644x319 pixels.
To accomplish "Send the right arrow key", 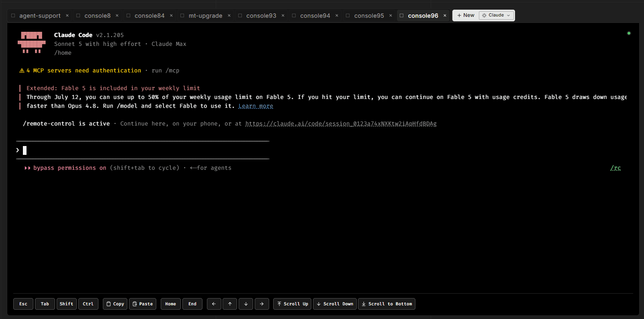I will (262, 304).
